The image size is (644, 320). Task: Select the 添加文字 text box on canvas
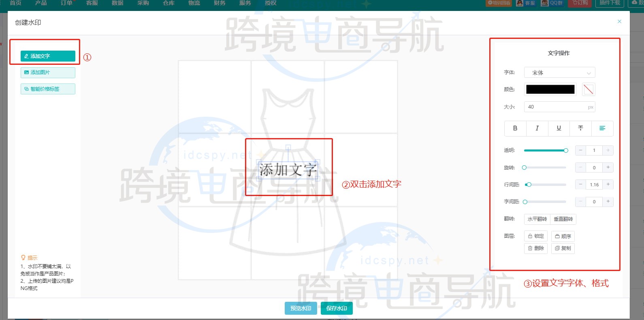tap(288, 170)
